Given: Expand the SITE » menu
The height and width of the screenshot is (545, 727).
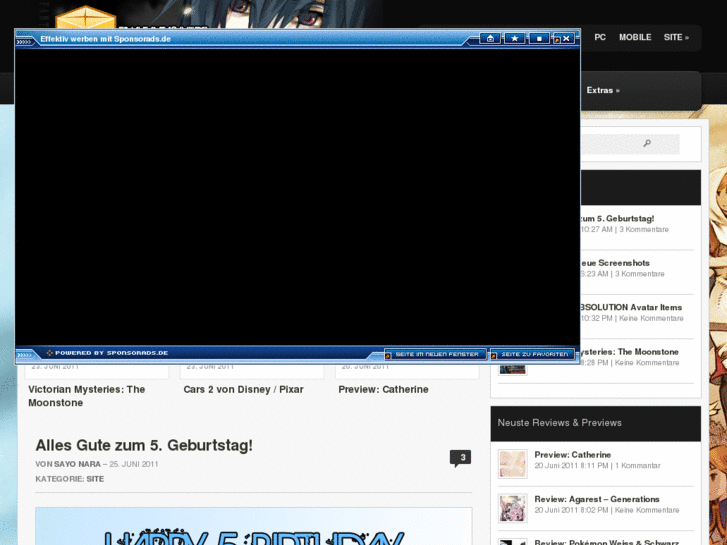Looking at the screenshot, I should (676, 37).
